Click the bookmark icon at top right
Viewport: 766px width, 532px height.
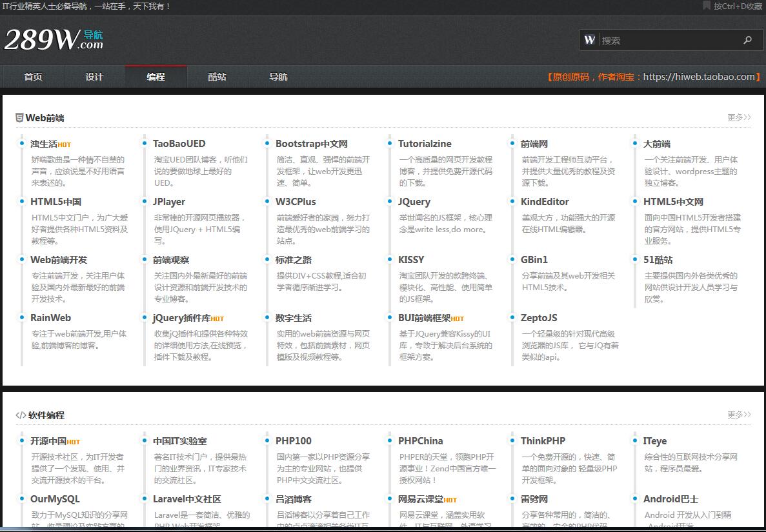(707, 6)
